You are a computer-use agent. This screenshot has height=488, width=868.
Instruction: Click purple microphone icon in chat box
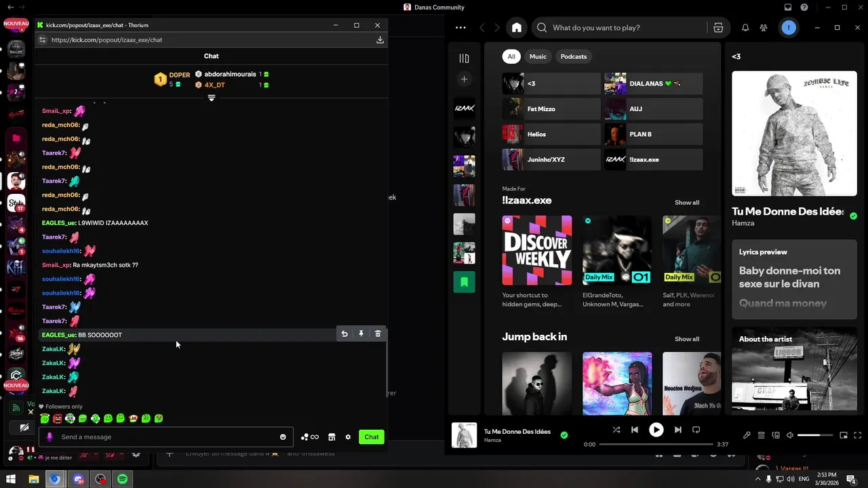coord(50,437)
